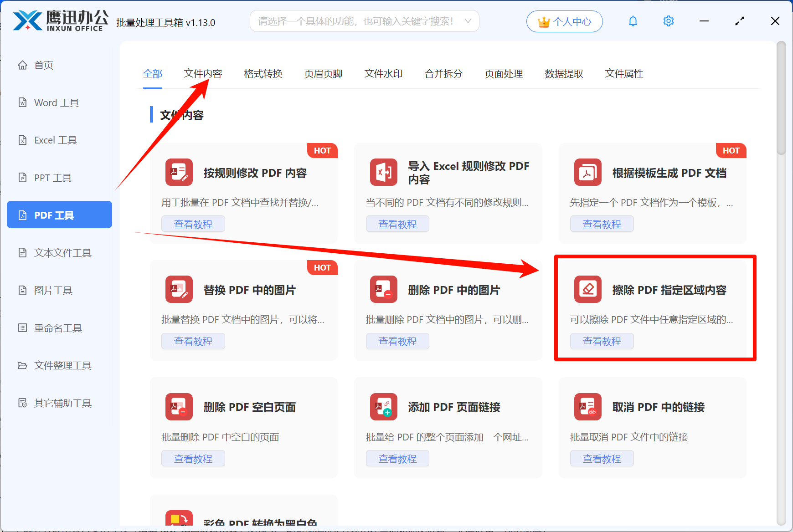Click 个人中心 button
Image resolution: width=793 pixels, height=532 pixels.
pyautogui.click(x=564, y=21)
